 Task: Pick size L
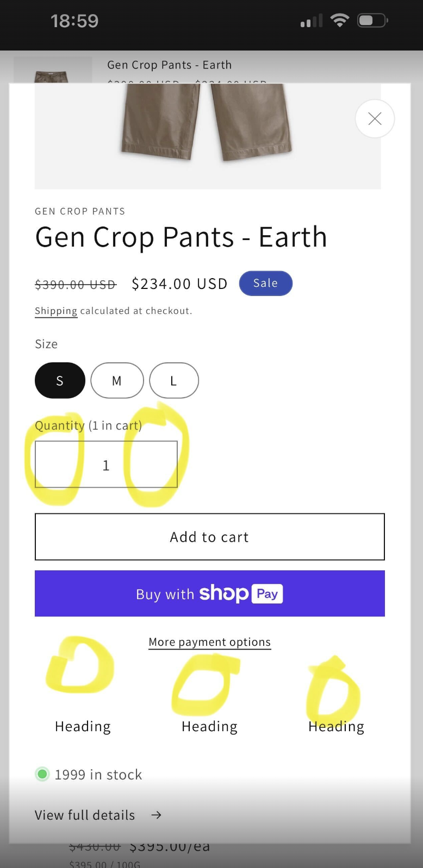coord(173,380)
